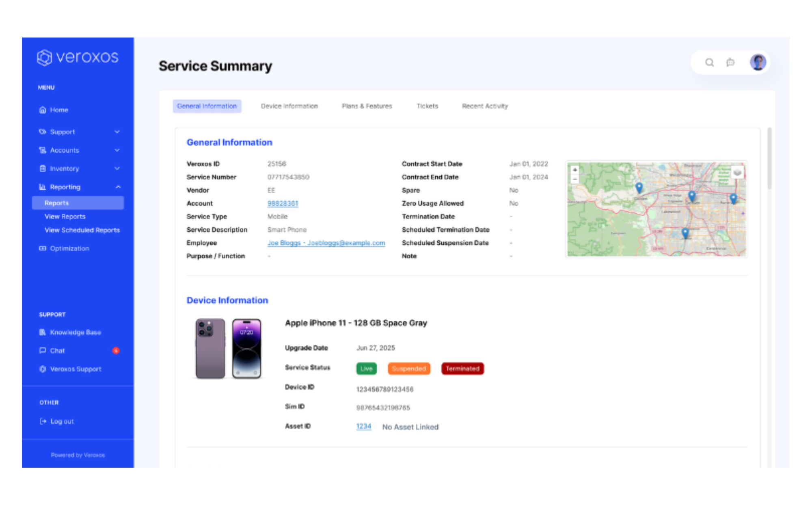Switch to the Plans & Features tab
Screen dimensions: 812x505
coord(367,106)
